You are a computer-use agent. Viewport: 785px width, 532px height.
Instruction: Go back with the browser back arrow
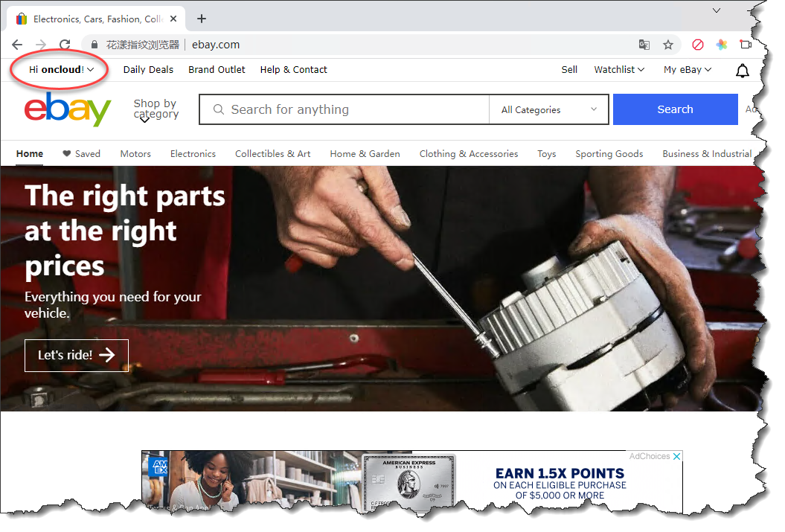[x=17, y=45]
